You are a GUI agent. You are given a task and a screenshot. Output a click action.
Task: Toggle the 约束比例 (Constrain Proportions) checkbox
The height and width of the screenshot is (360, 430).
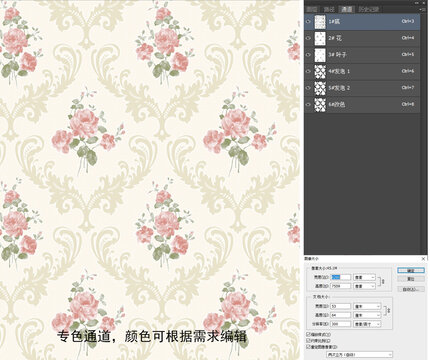tap(308, 341)
